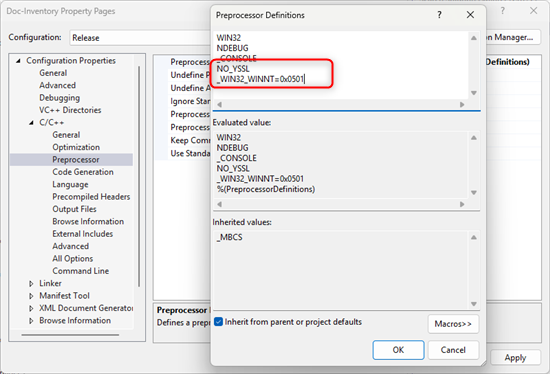Open the Code Generation page
Image resolution: width=550 pixels, height=374 pixels.
[83, 172]
